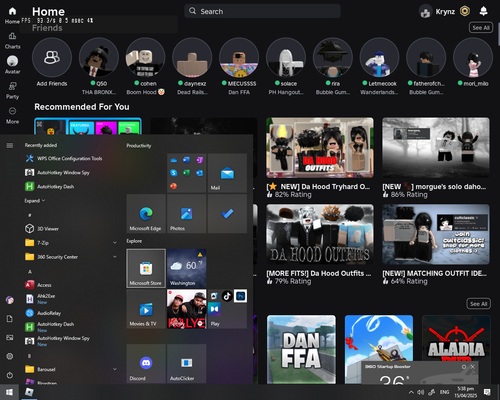The width and height of the screenshot is (500, 400).
Task: Open the ALADIA game tile
Action: (x=456, y=338)
